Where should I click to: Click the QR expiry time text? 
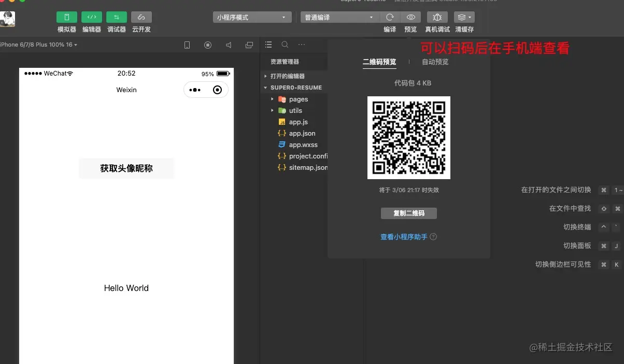409,190
